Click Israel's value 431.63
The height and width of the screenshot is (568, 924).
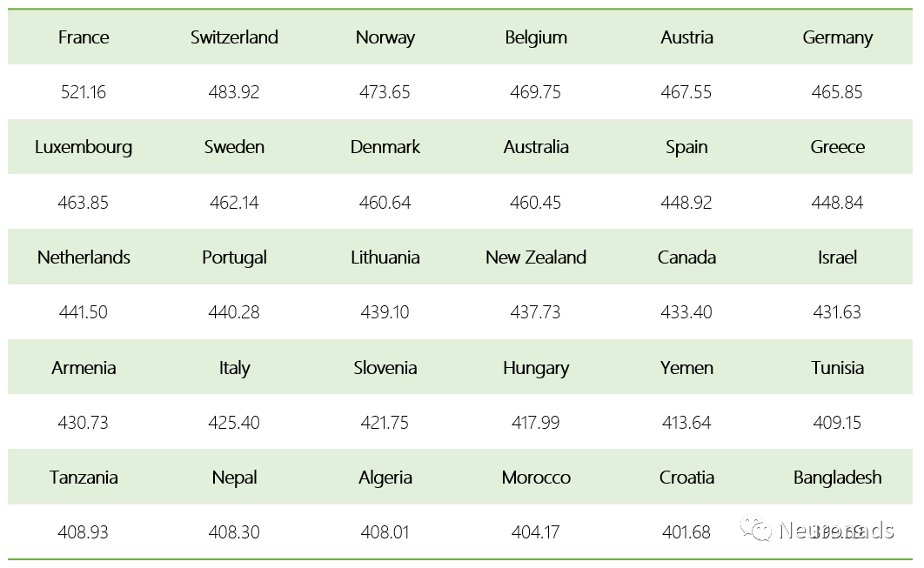(837, 312)
